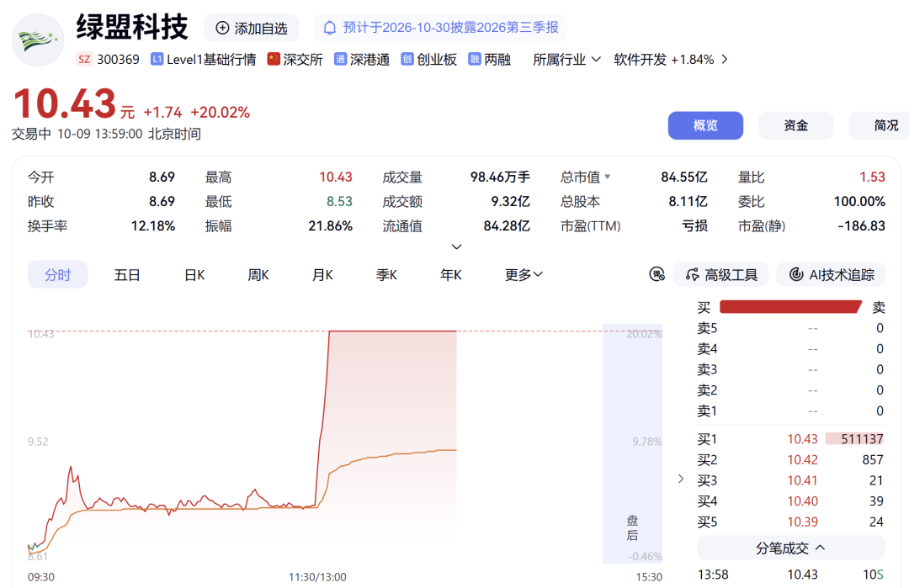Click the 换手率 12.18% value
Viewport: 909px width, 588px height.
tap(153, 226)
